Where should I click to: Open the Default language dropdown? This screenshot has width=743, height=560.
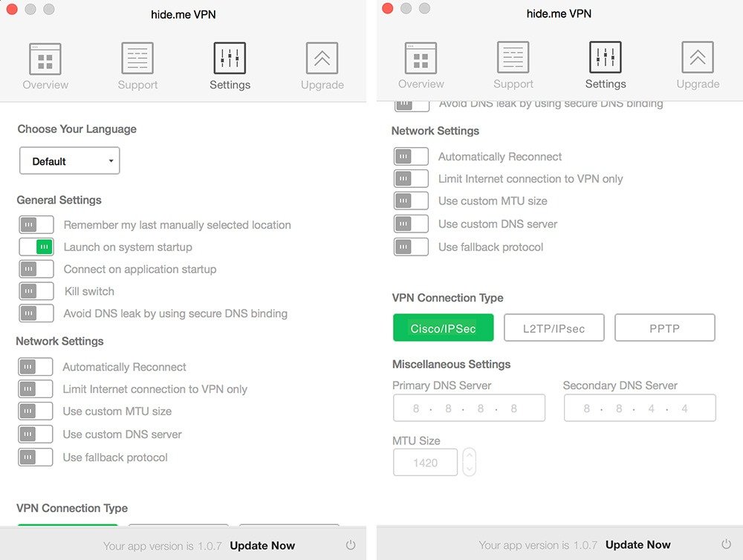70,161
